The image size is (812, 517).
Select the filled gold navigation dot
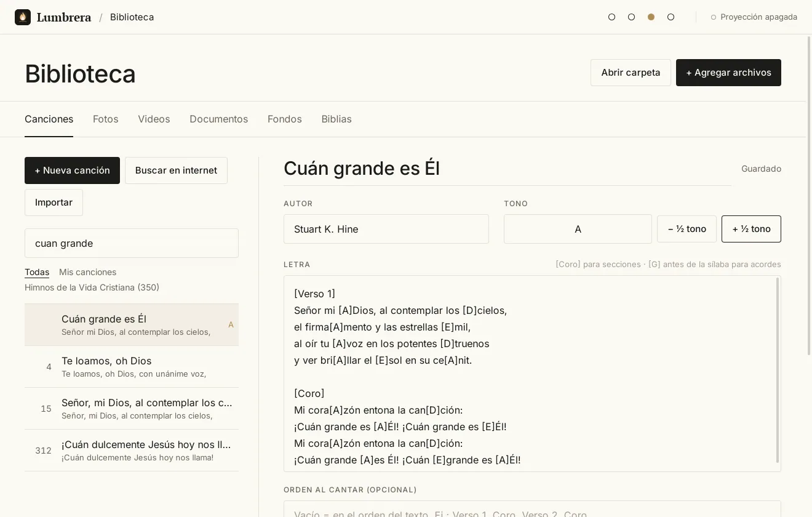651,17
